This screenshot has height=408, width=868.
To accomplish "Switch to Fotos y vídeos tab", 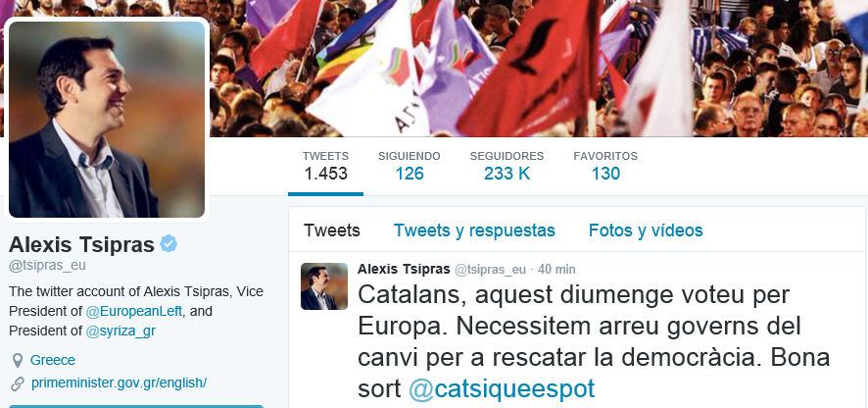I will tap(646, 230).
